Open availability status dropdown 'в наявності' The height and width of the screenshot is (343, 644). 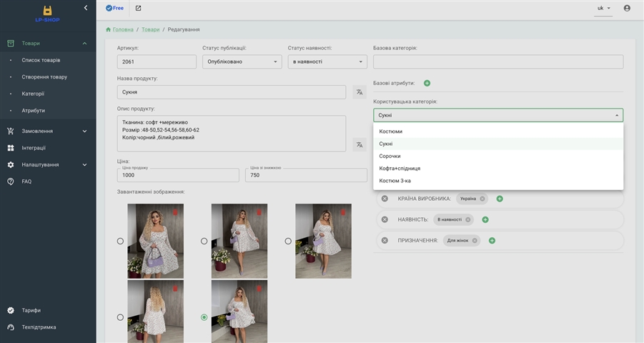[x=327, y=62]
